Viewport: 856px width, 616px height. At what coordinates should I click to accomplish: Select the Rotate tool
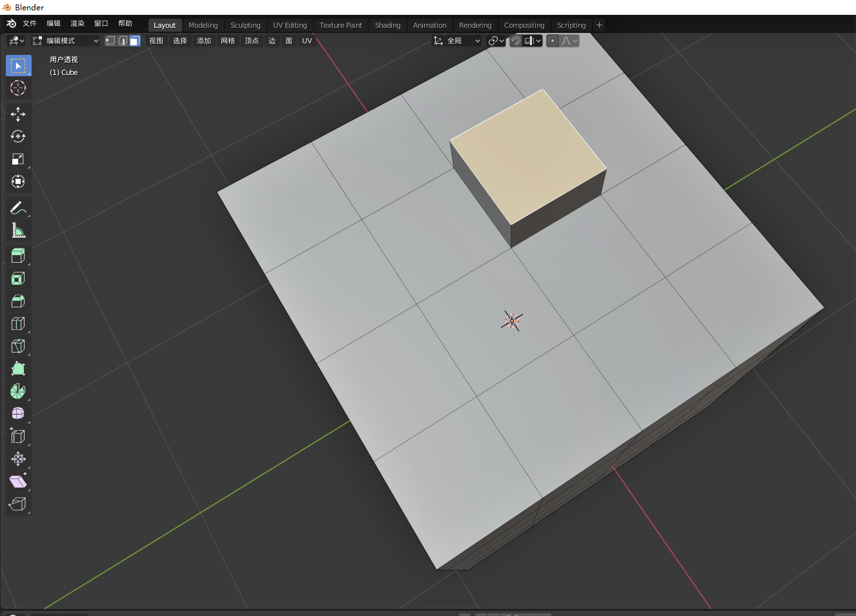pyautogui.click(x=18, y=136)
